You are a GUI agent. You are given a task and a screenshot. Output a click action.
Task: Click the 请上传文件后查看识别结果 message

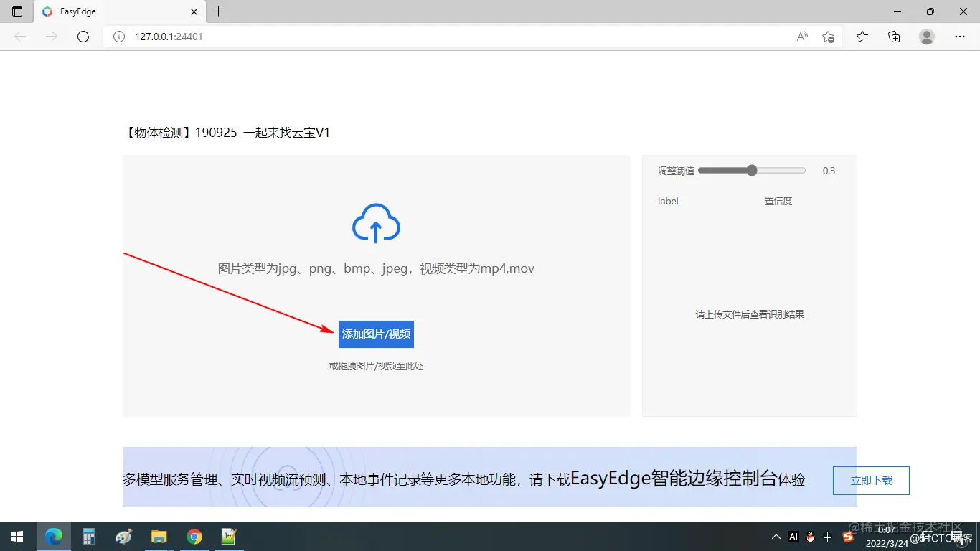pyautogui.click(x=750, y=314)
